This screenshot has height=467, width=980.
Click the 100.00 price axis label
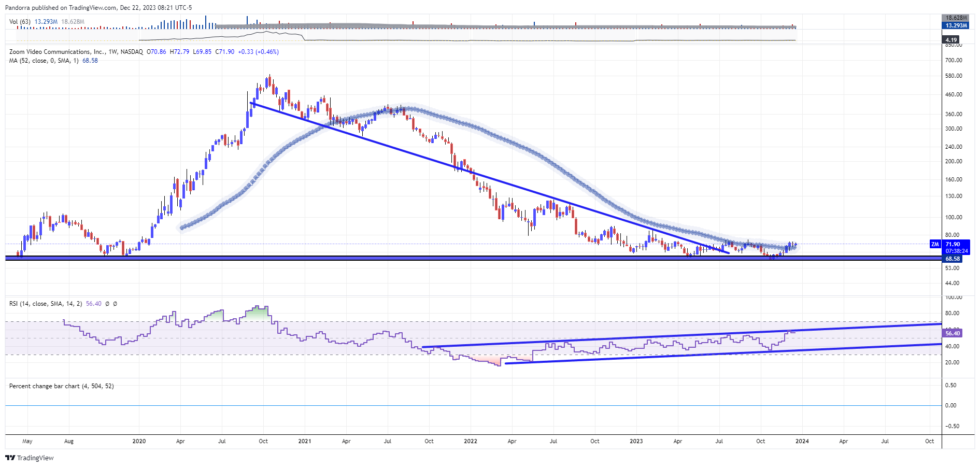coord(954,218)
